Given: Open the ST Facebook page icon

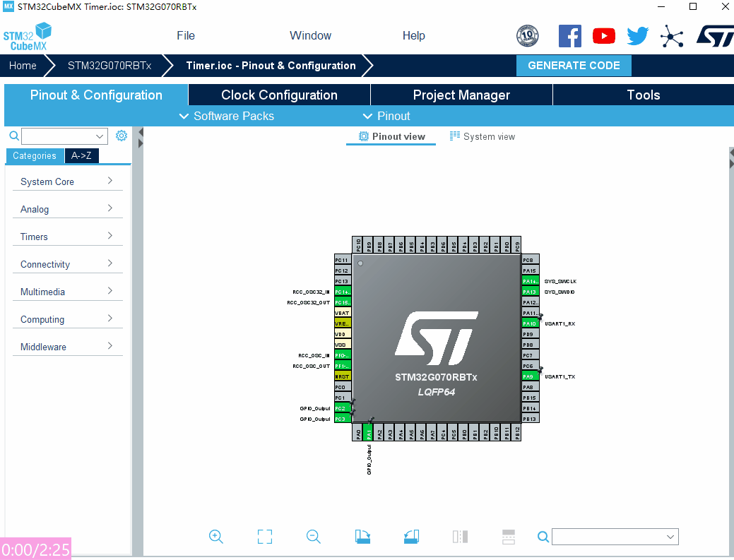Looking at the screenshot, I should click(569, 36).
